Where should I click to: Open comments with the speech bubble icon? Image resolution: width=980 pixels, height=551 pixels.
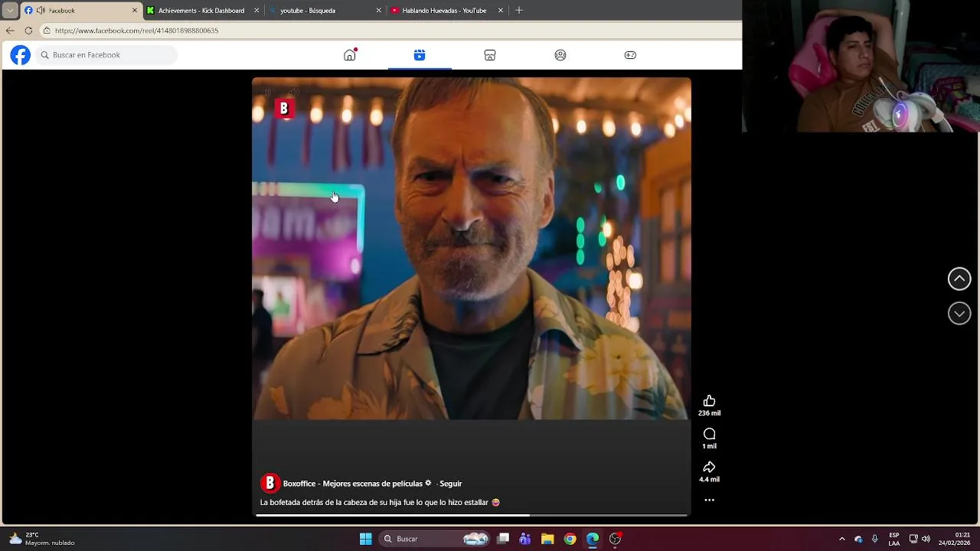tap(709, 434)
